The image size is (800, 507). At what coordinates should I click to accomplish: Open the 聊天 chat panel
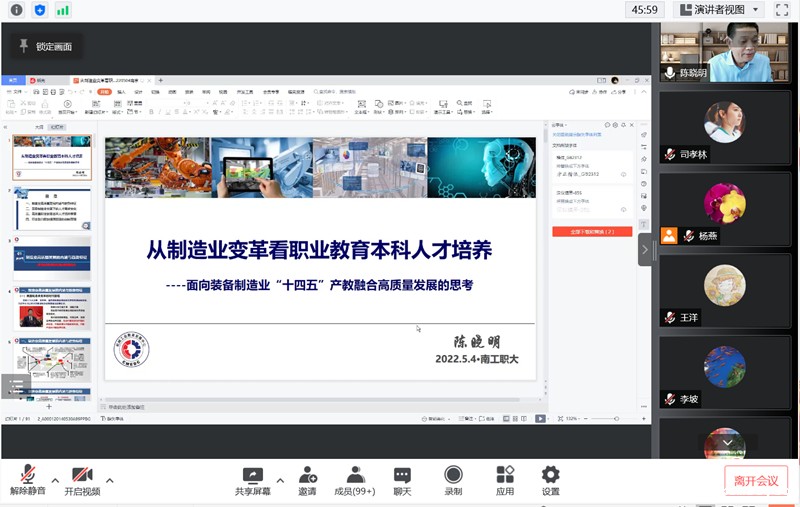pyautogui.click(x=402, y=474)
